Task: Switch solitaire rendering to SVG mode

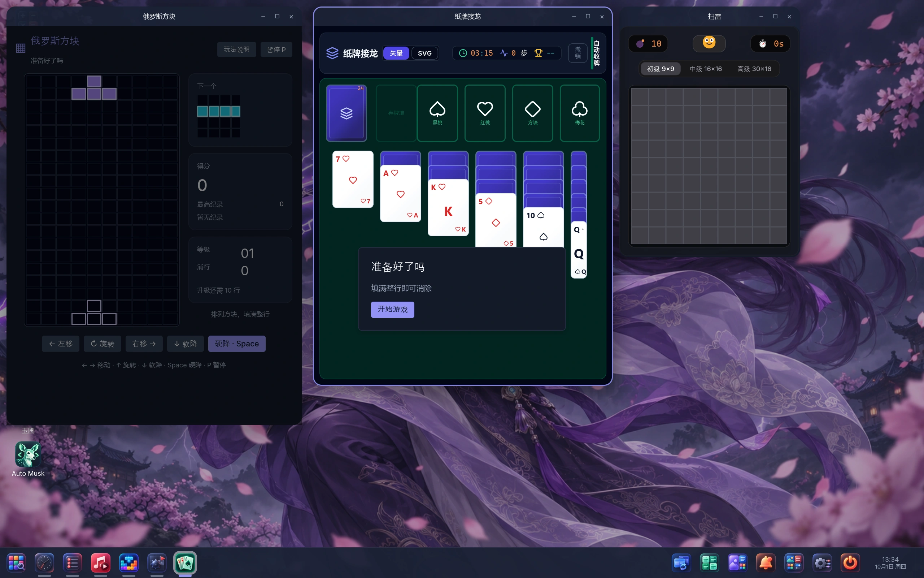Action: tap(424, 53)
